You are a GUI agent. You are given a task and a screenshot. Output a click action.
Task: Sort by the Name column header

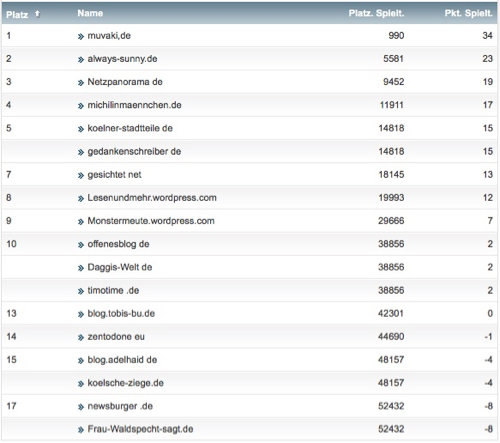[x=90, y=13]
